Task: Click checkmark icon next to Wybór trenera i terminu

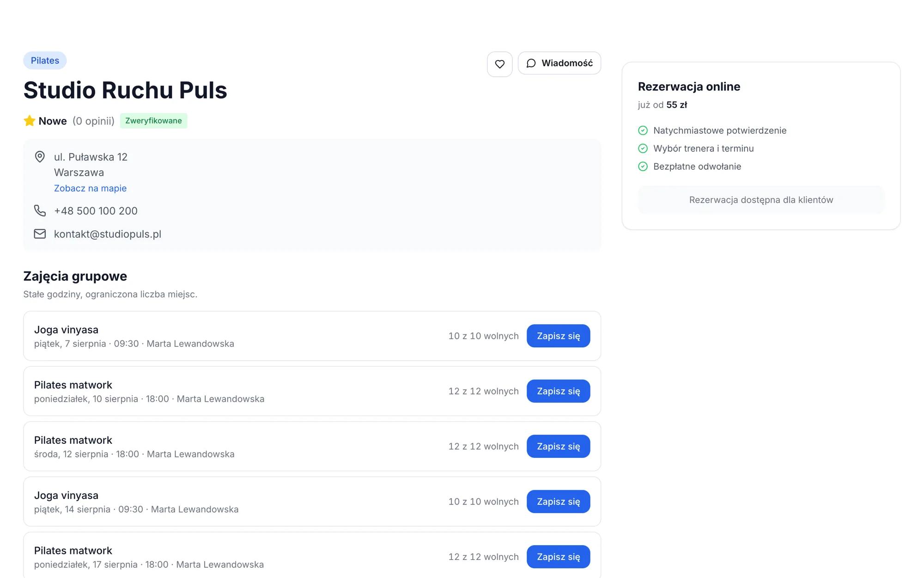Action: click(643, 148)
